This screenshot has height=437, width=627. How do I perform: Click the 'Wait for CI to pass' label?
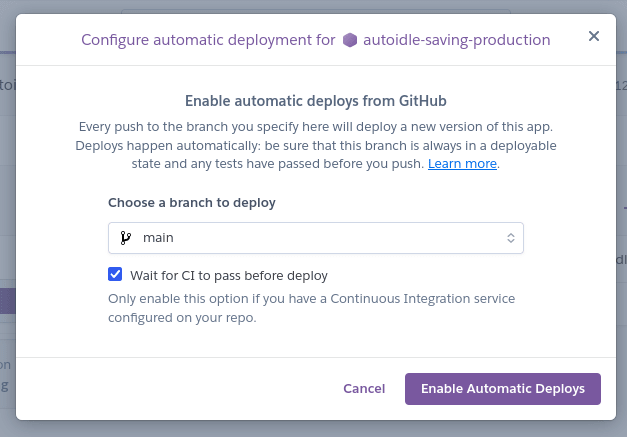(x=229, y=275)
